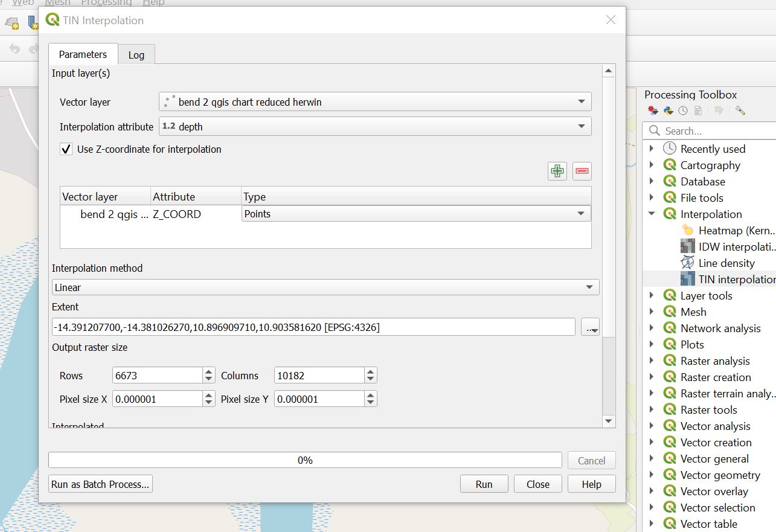Expand the Plots group arrow

pyautogui.click(x=652, y=344)
